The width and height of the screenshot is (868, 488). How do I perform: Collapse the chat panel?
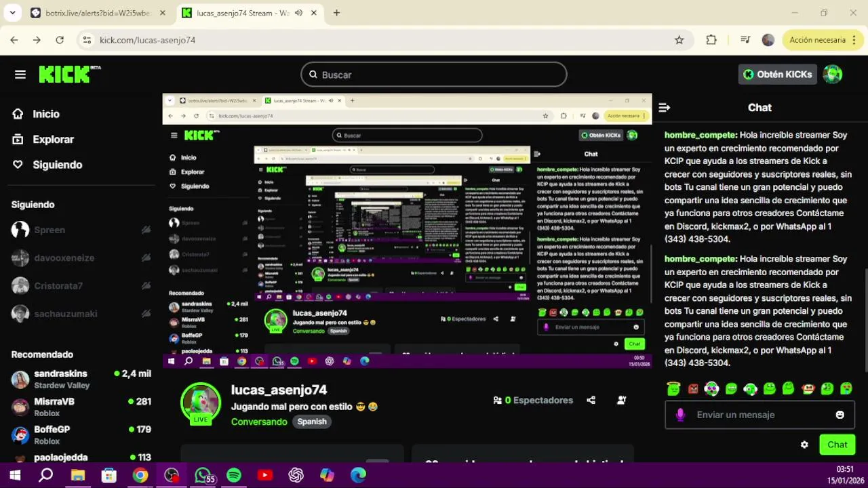coord(665,107)
